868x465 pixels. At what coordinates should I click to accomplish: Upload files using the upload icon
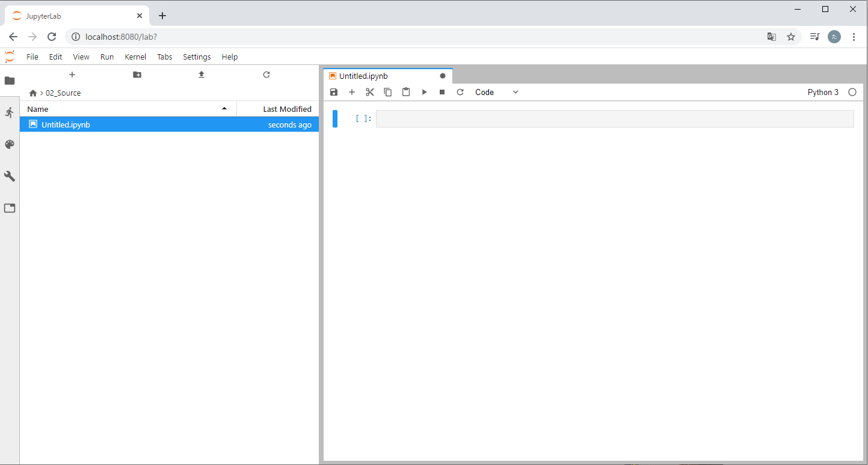click(202, 75)
